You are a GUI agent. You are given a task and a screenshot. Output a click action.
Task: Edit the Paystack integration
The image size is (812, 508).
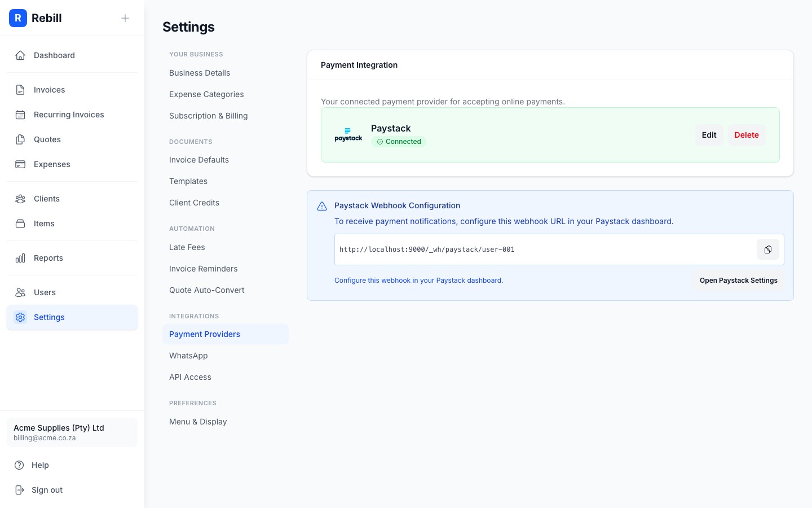[x=709, y=135]
